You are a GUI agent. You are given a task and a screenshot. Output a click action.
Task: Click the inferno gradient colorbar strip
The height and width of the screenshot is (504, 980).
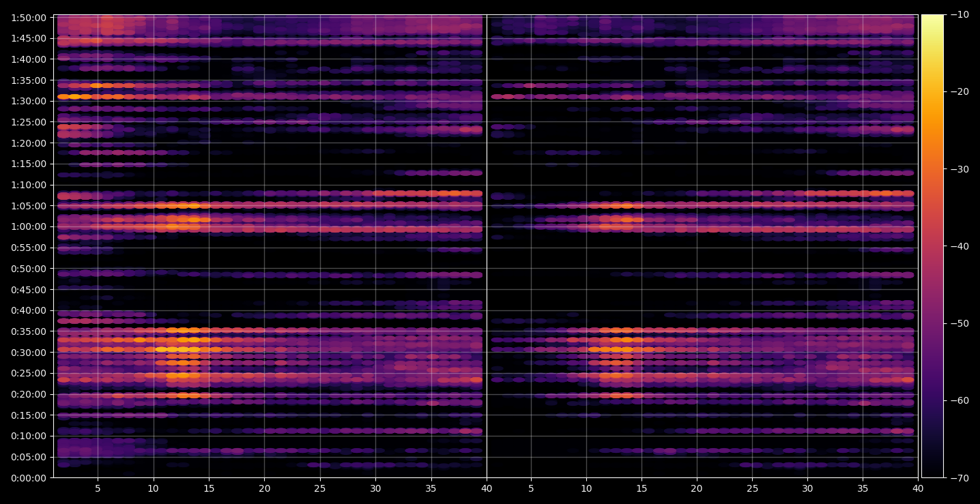pyautogui.click(x=932, y=246)
